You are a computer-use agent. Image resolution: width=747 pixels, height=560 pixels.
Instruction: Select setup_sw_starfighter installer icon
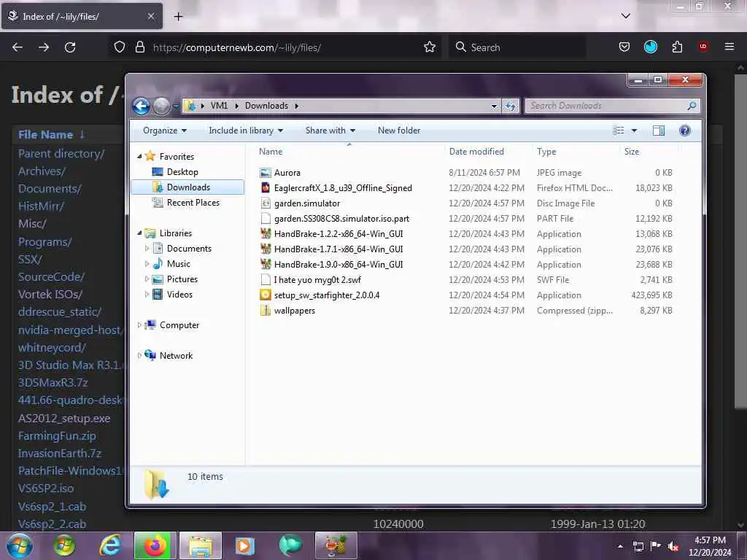tap(266, 295)
